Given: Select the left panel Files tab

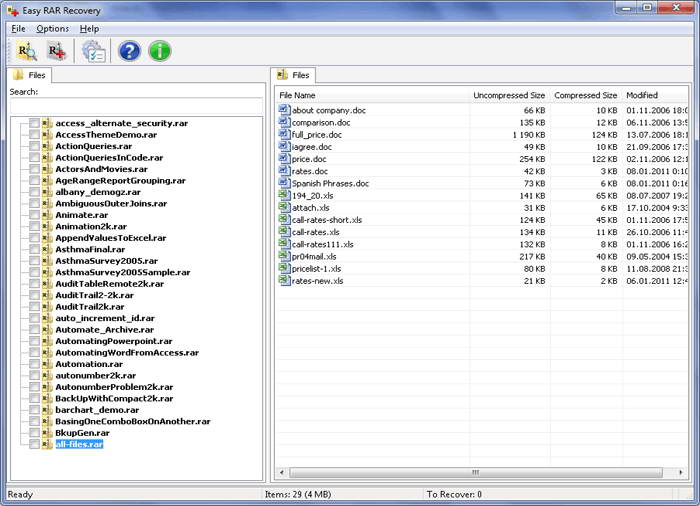Looking at the screenshot, I should [30, 75].
